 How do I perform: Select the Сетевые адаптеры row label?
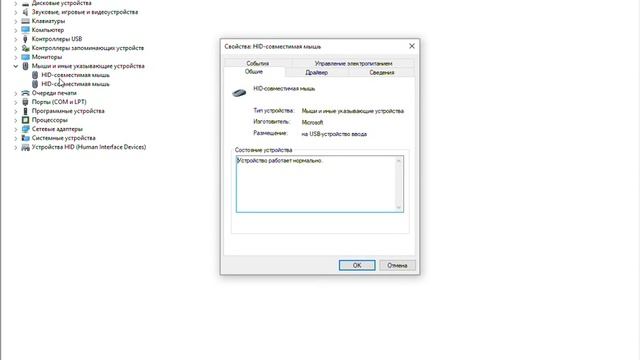[x=57, y=129]
